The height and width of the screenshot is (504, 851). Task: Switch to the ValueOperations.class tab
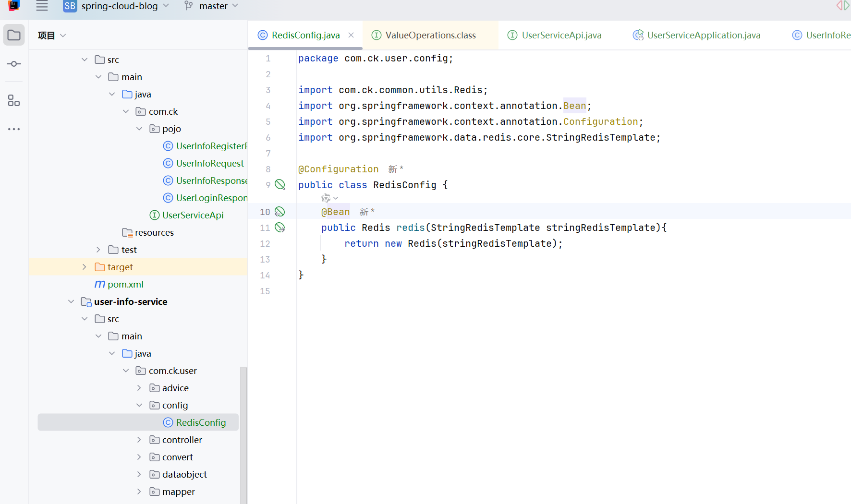tap(430, 35)
